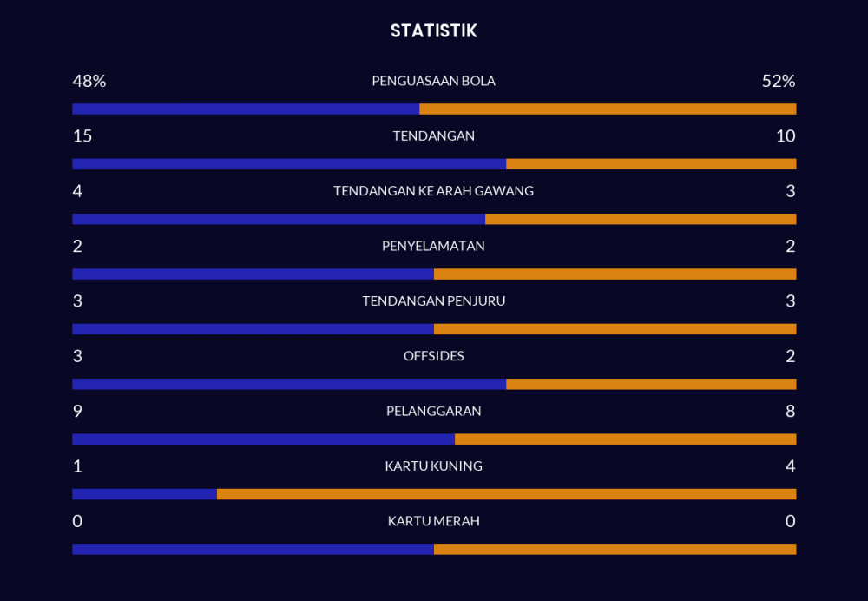This screenshot has width=868, height=601.
Task: Click the orange segment of the KARTU MERAH bar
Action: click(615, 549)
